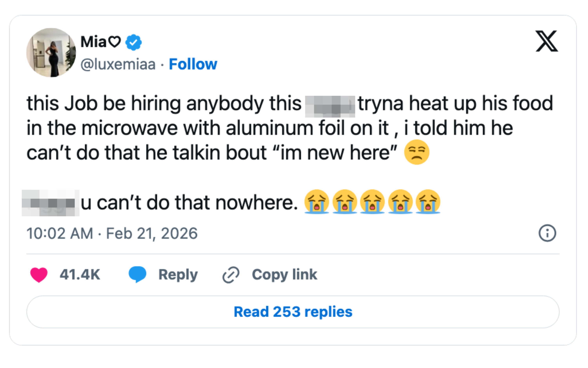Click the unamused face emoji

pos(416,152)
